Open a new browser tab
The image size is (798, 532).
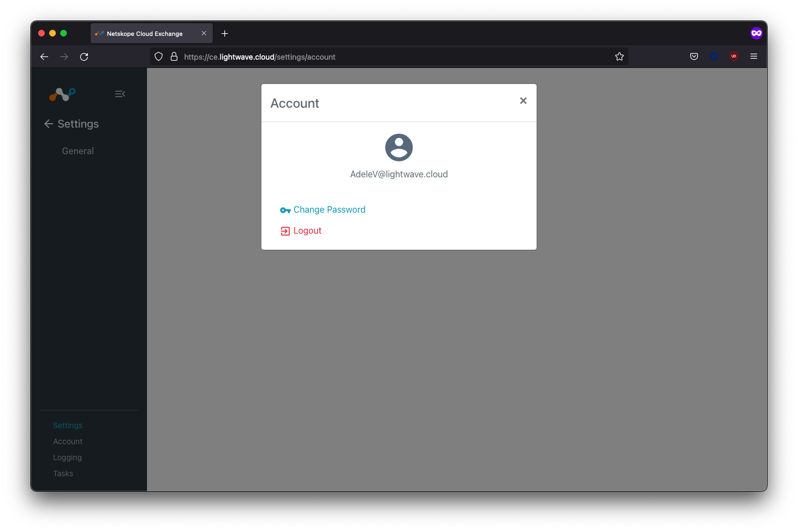point(225,34)
